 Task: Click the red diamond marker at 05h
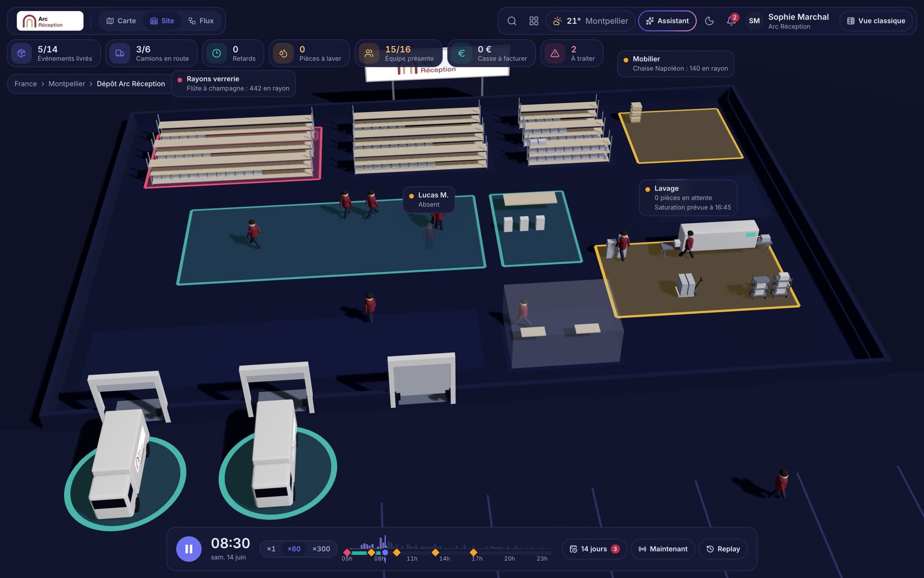(347, 552)
